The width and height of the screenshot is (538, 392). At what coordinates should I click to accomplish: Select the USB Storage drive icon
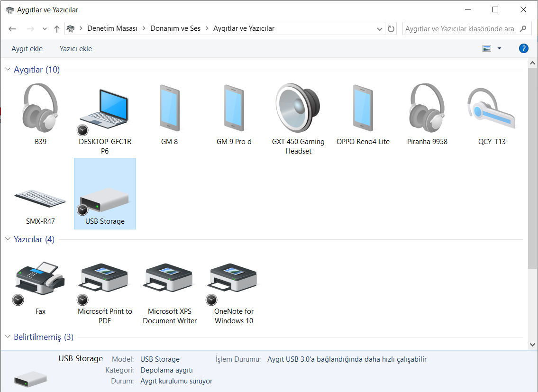click(105, 200)
